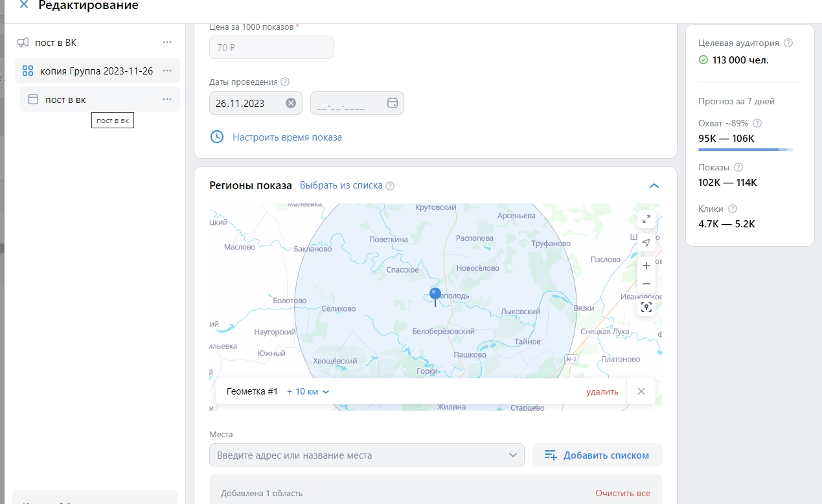Image resolution: width=822 pixels, height=504 pixels.
Task: Open the end date calendar picker
Action: [x=392, y=102]
